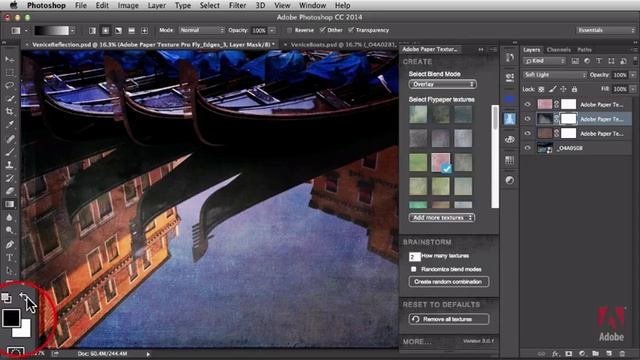The height and width of the screenshot is (360, 640).
Task: Open Add more textures dropdown
Action: coord(442,218)
